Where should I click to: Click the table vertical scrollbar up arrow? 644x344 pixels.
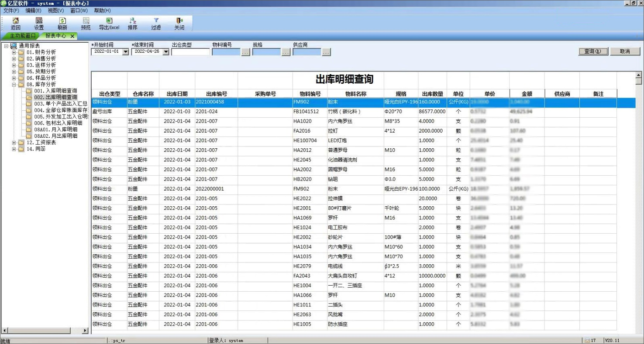(639, 75)
